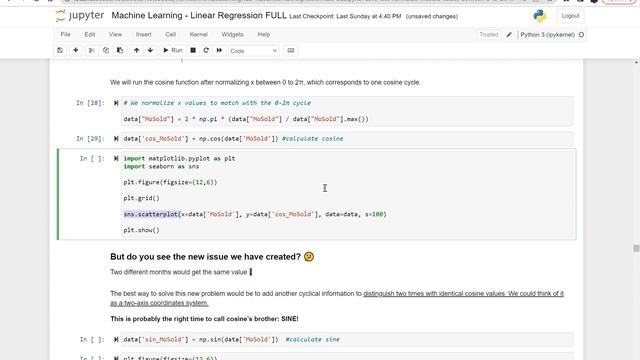Run cell In [29] with its run icon
Image resolution: width=640 pixels, height=360 pixels.
coord(116,139)
